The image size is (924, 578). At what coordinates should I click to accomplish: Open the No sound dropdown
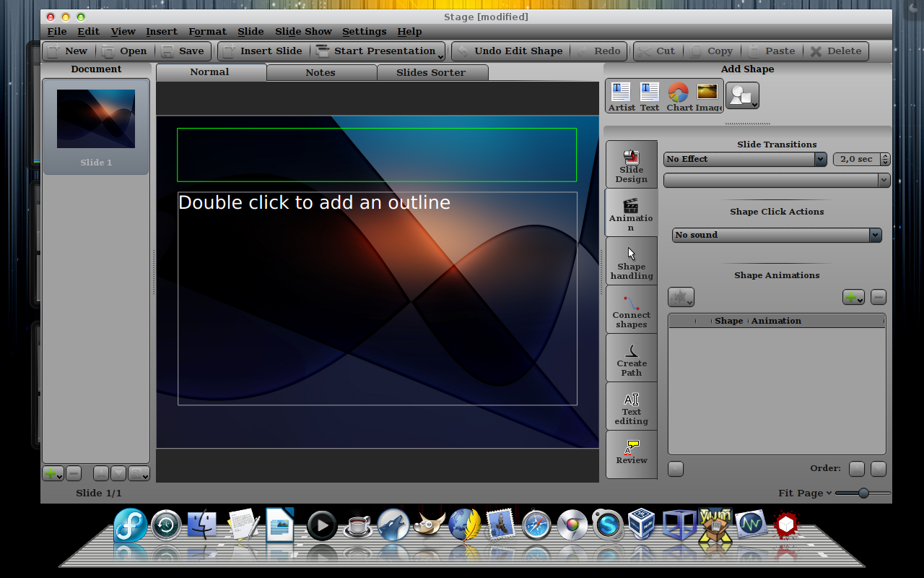[x=777, y=235]
